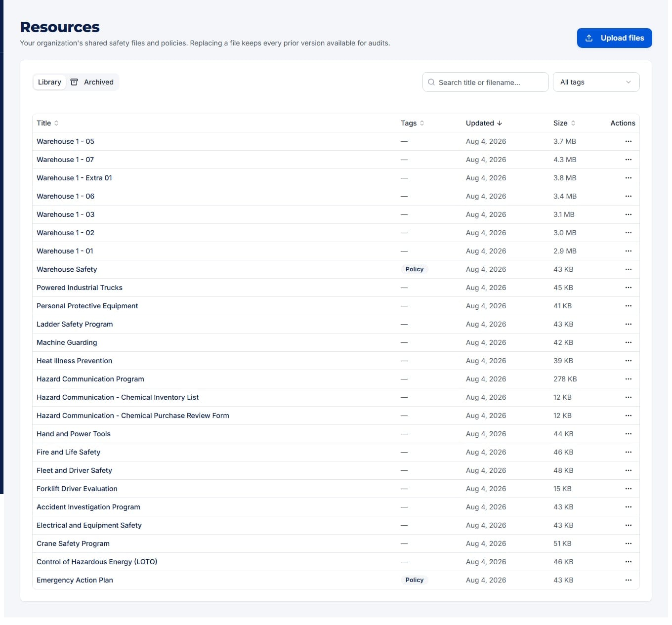Sort table by Title column
Viewport: 672px width, 625px height.
(x=47, y=123)
